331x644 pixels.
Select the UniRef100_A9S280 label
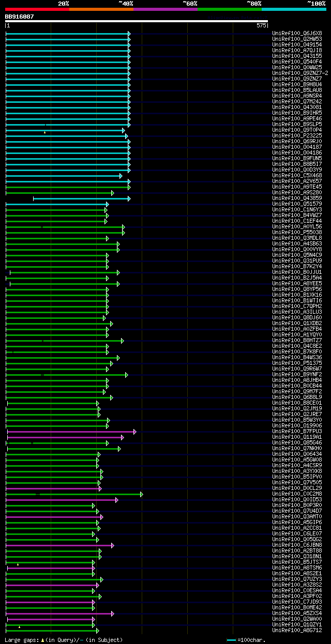pos(297,192)
